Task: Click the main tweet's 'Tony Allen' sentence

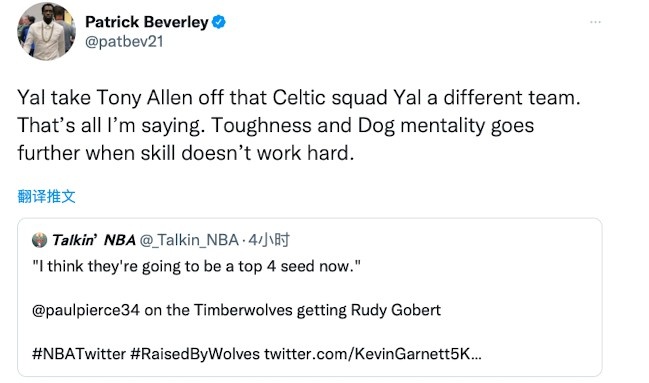Action: [x=299, y=98]
